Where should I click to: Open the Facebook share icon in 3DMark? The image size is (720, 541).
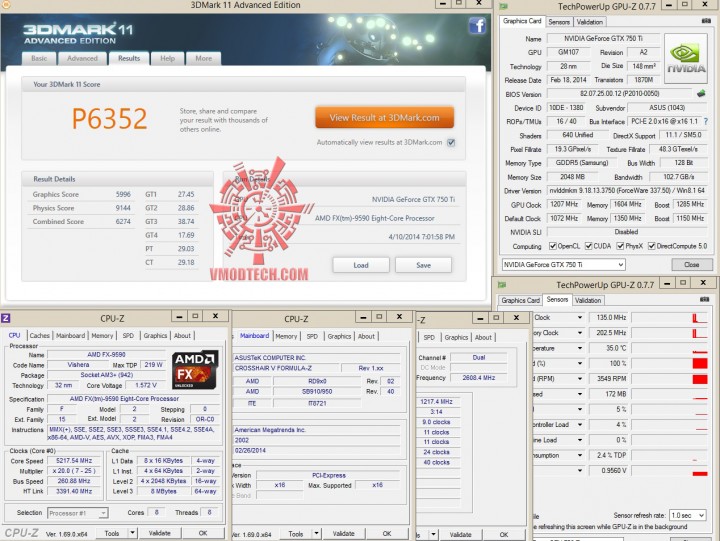click(477, 25)
